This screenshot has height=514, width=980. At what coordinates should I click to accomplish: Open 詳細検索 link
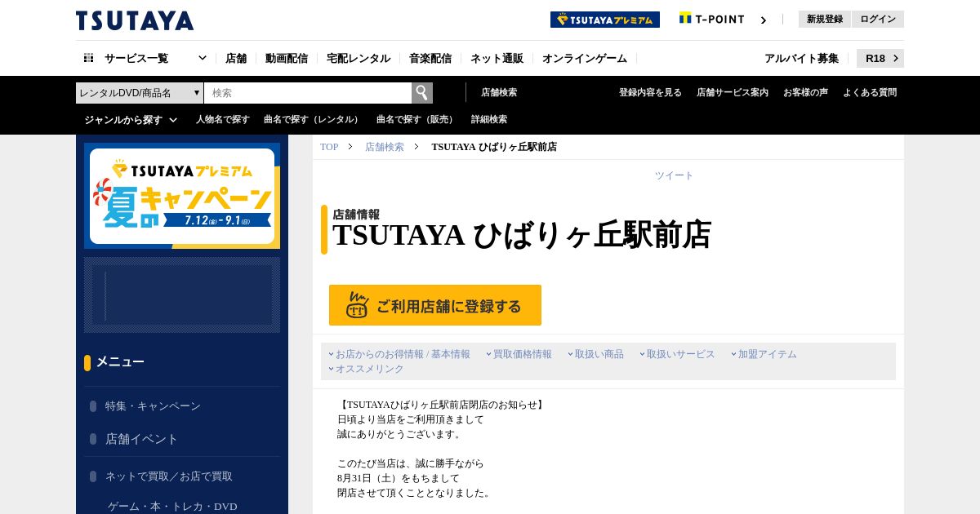(489, 119)
